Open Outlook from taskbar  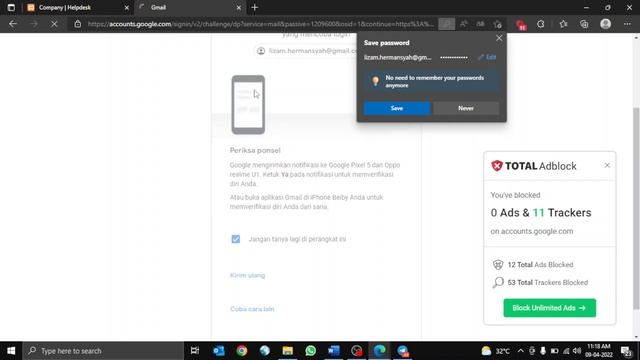219,351
